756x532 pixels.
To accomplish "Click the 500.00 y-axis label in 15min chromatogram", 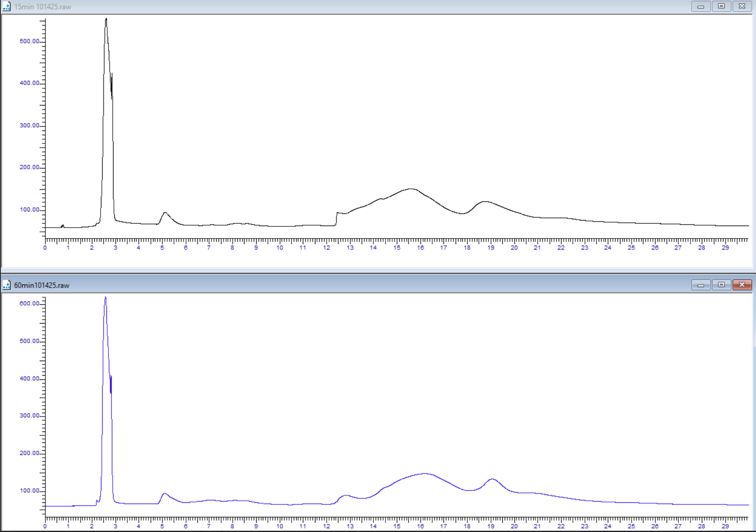I will coord(29,41).
